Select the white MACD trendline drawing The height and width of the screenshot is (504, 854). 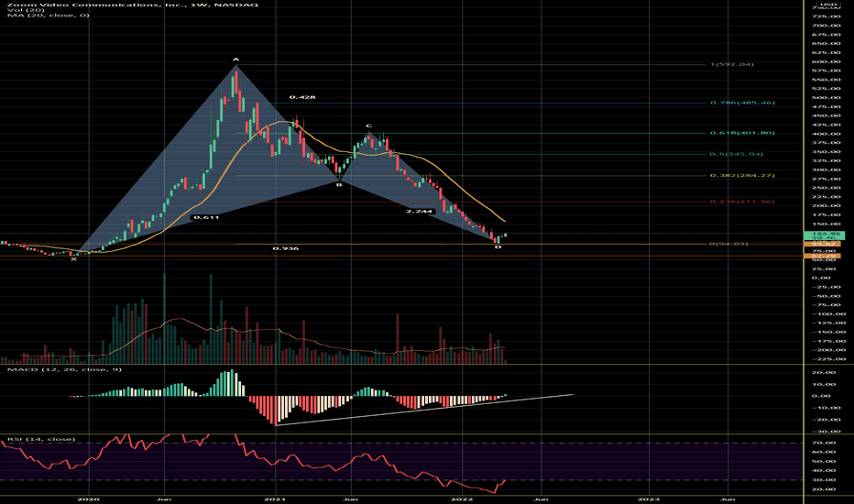point(424,410)
